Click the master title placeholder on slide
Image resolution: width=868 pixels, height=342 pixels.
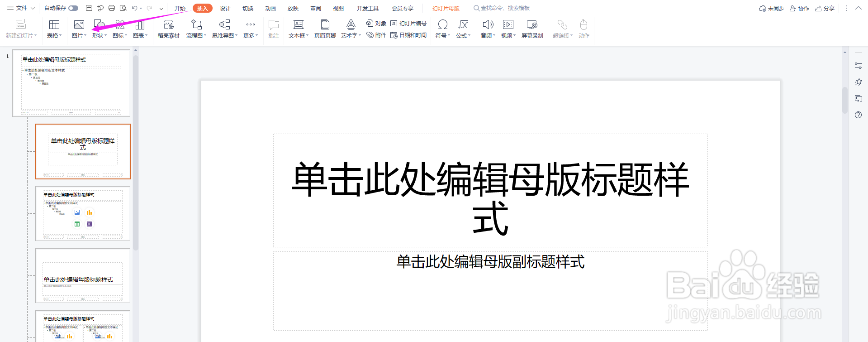tap(490, 190)
